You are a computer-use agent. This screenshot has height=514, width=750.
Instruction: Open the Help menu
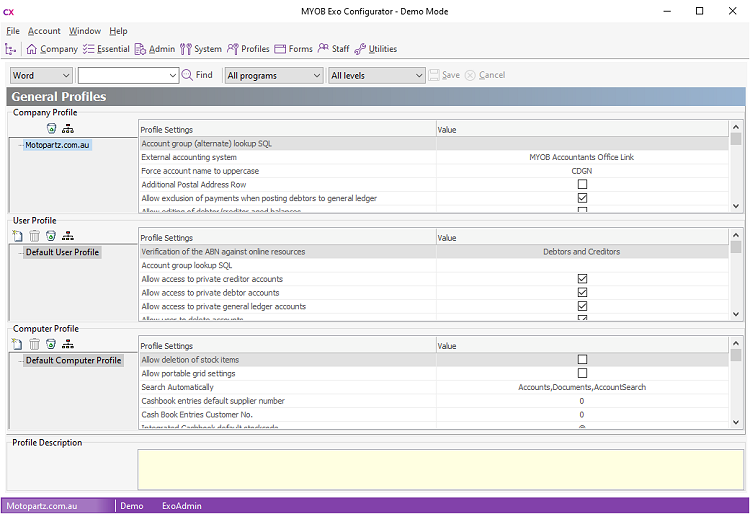(x=118, y=31)
